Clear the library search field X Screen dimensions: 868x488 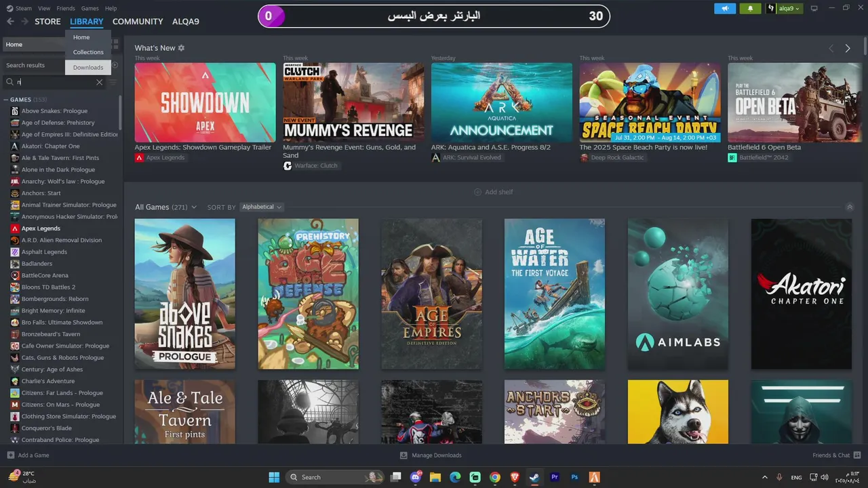click(x=99, y=82)
